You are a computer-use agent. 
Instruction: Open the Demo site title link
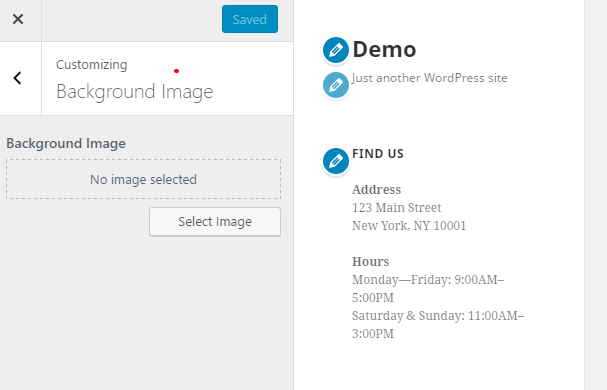pyautogui.click(x=384, y=50)
